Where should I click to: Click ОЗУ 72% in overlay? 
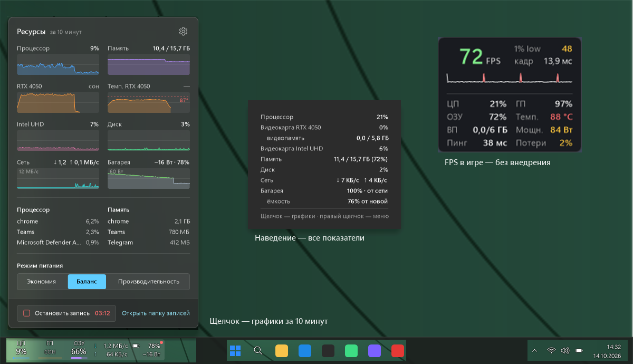point(477,117)
